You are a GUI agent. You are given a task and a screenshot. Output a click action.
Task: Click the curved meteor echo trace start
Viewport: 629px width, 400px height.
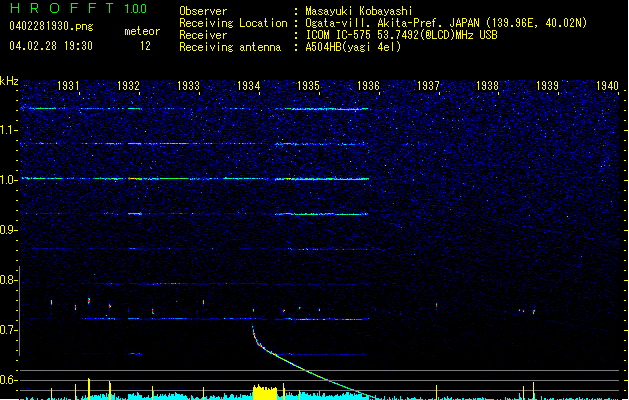(x=253, y=325)
